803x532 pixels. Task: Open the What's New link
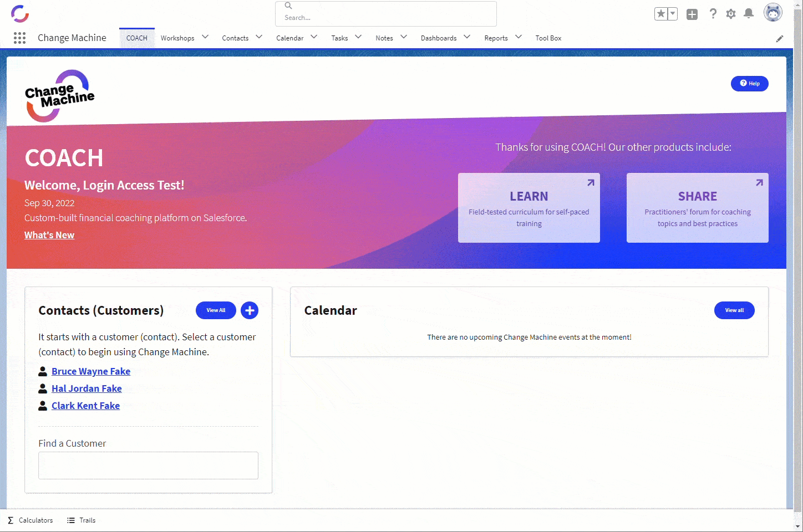[49, 235]
